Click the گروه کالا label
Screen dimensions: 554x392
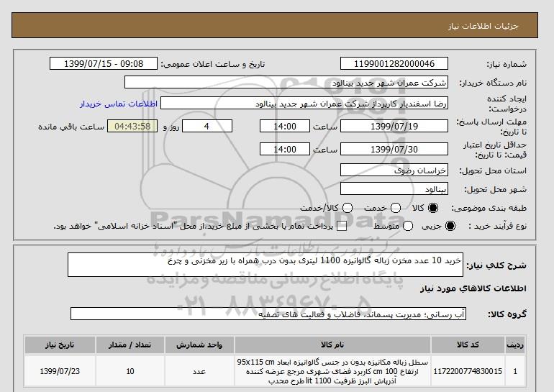pos(507,314)
